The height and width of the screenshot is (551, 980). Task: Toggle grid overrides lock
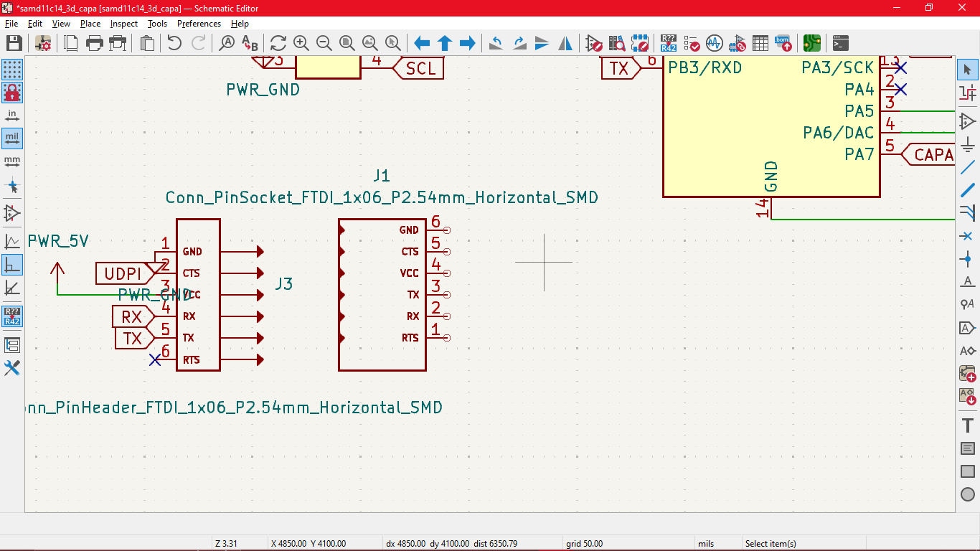(x=12, y=93)
